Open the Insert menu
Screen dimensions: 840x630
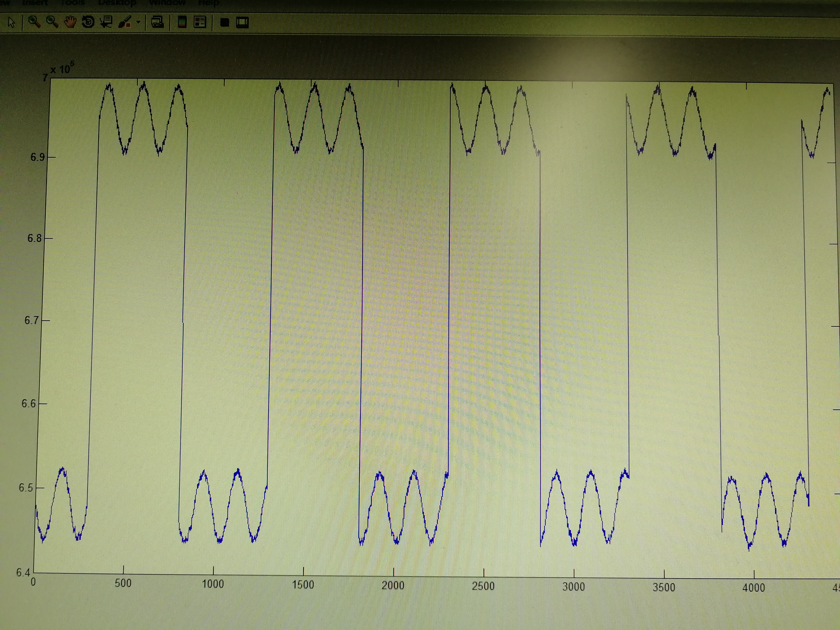tap(35, 3)
